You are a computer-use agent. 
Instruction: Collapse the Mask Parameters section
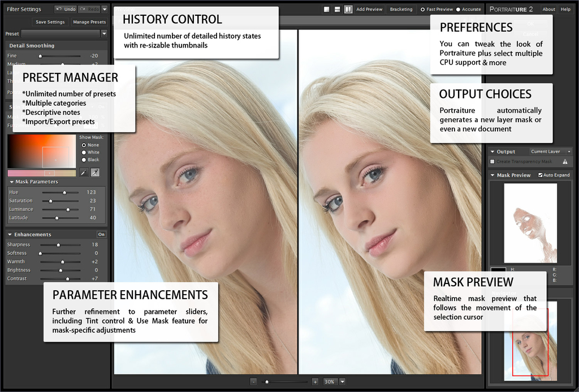pyautogui.click(x=11, y=182)
